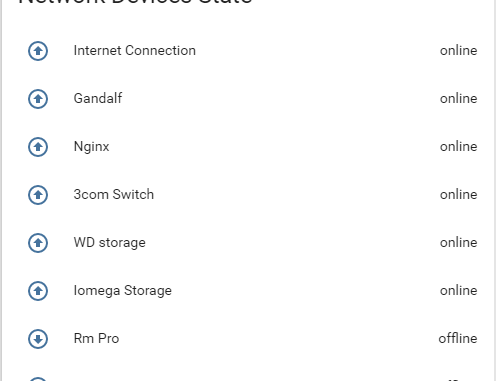Click the online state next to Gandalf
Screen dimensions: 496x381
point(458,99)
